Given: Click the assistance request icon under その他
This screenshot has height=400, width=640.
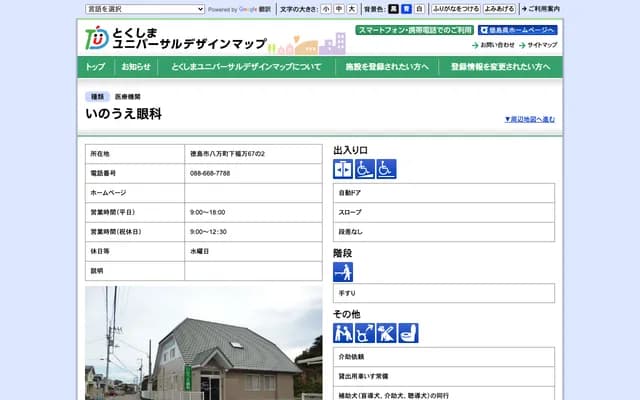Looking at the screenshot, I should tap(343, 333).
